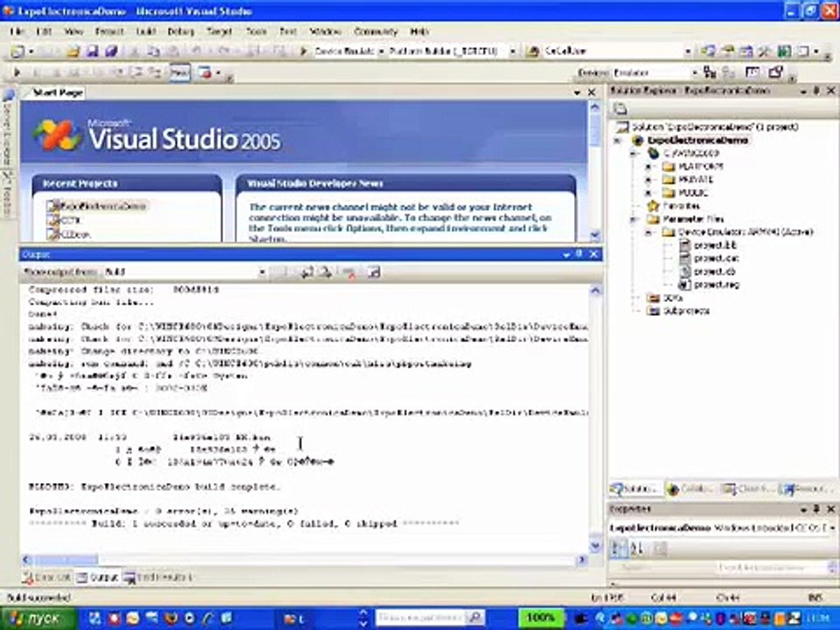The image size is (840, 630).
Task: Open the File menu
Action: pos(17,31)
